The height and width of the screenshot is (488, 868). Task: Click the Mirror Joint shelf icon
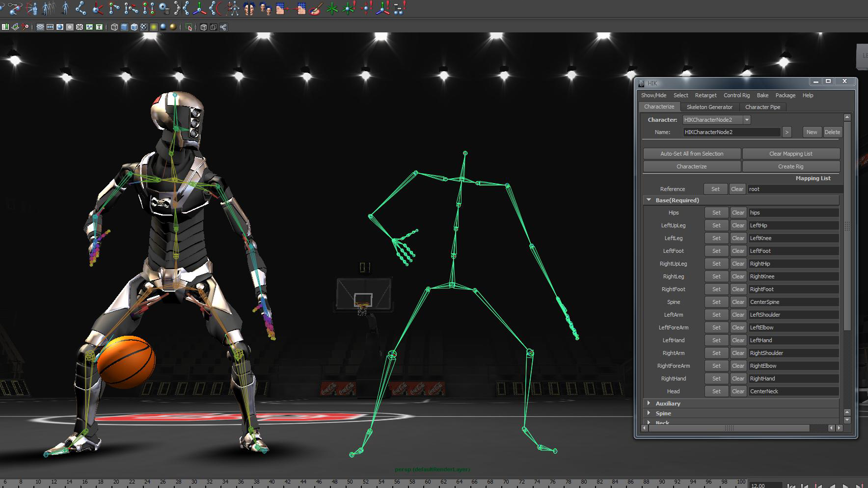click(182, 8)
